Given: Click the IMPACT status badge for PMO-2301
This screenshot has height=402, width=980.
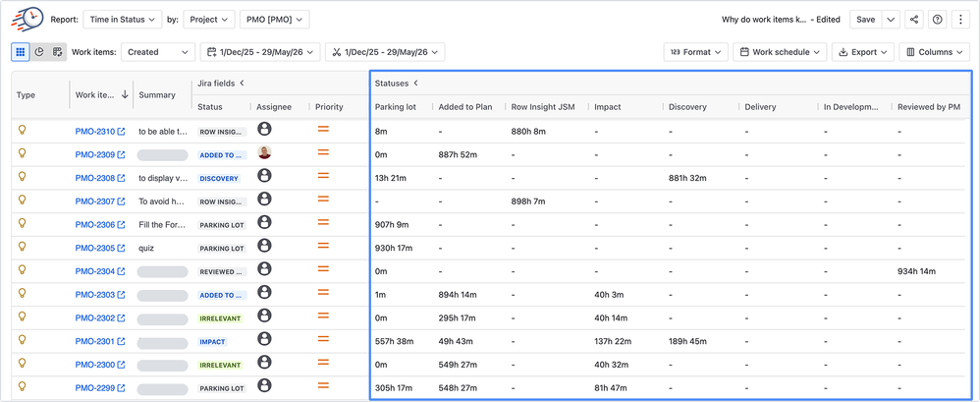Looking at the screenshot, I should click(x=212, y=342).
